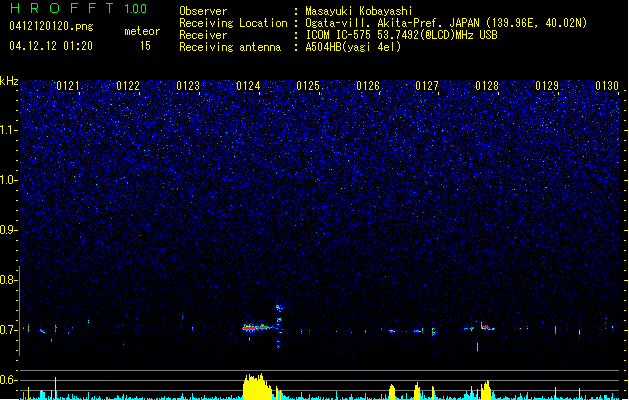This screenshot has width=629, height=400.
Task: Click the long red meteor echo after 0124
Action: [x=258, y=328]
